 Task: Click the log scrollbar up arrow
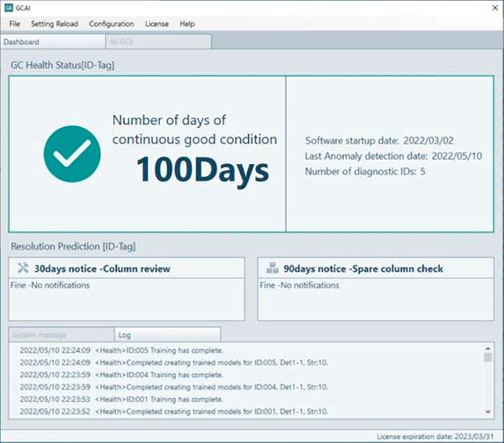488,349
